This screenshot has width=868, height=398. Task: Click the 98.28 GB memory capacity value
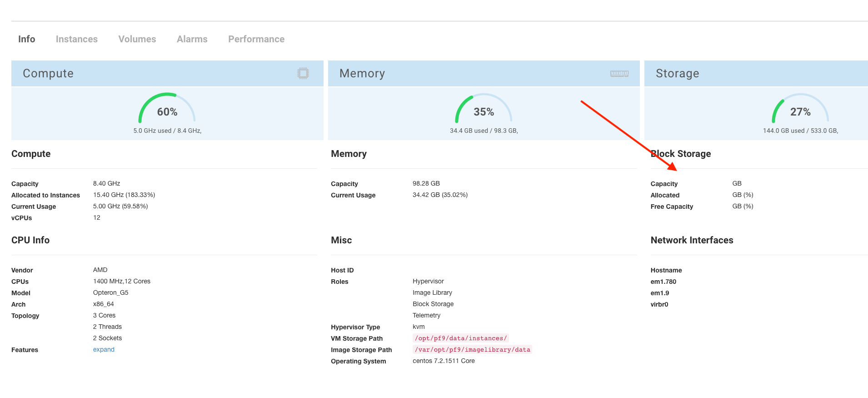[426, 183]
